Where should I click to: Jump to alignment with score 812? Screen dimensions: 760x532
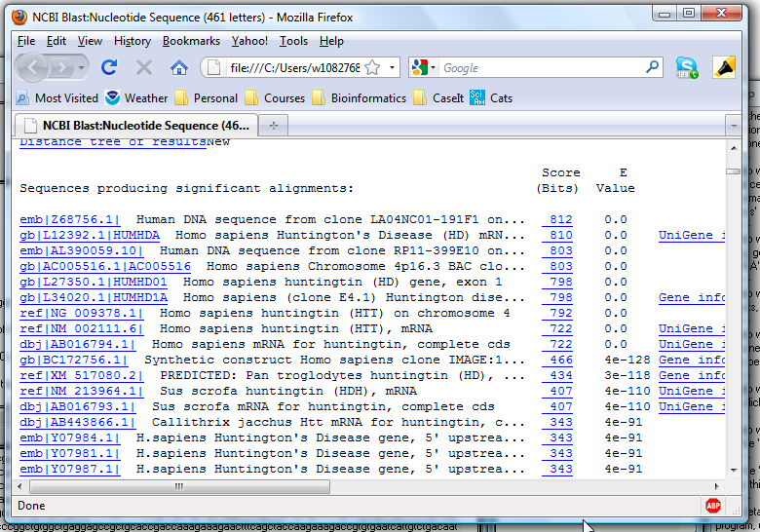[x=557, y=219]
